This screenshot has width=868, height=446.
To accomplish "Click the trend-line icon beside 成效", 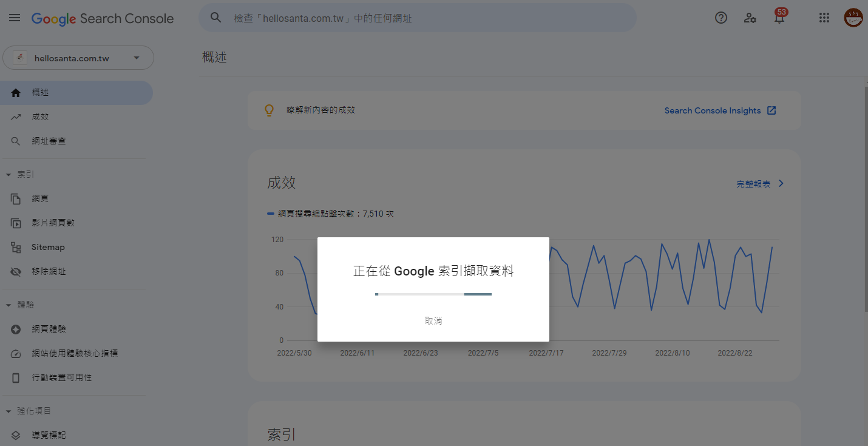I will [x=16, y=117].
